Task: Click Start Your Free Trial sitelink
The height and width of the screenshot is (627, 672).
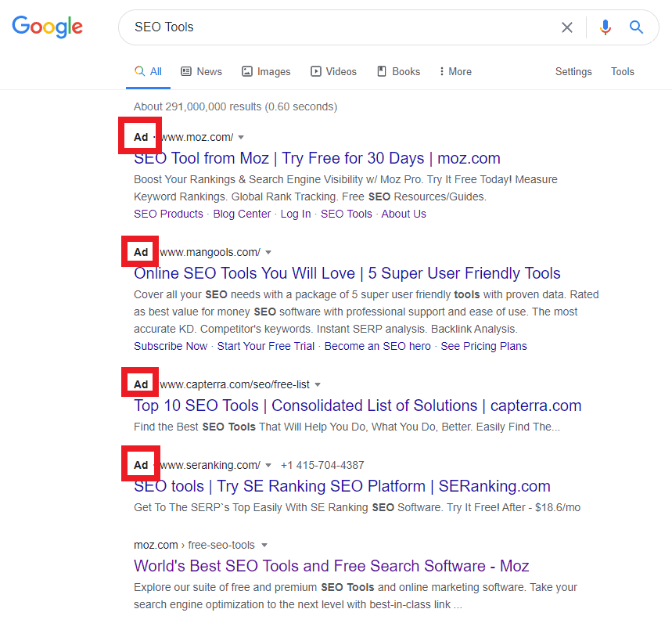Action: (x=266, y=346)
